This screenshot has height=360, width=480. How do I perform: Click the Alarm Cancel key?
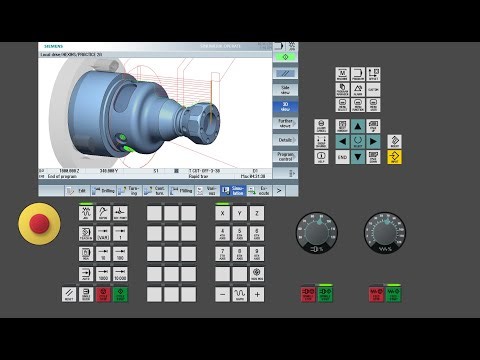(x=321, y=126)
